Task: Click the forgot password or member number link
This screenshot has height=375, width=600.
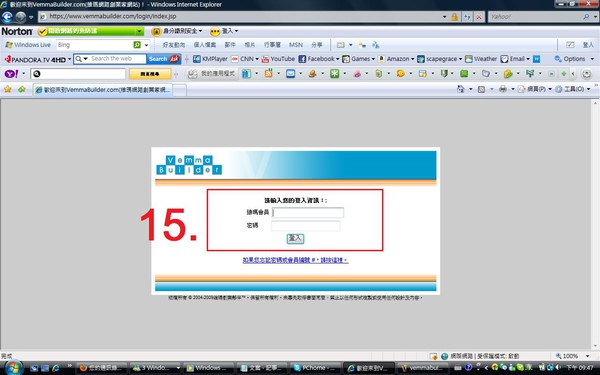Action: pyautogui.click(x=295, y=260)
